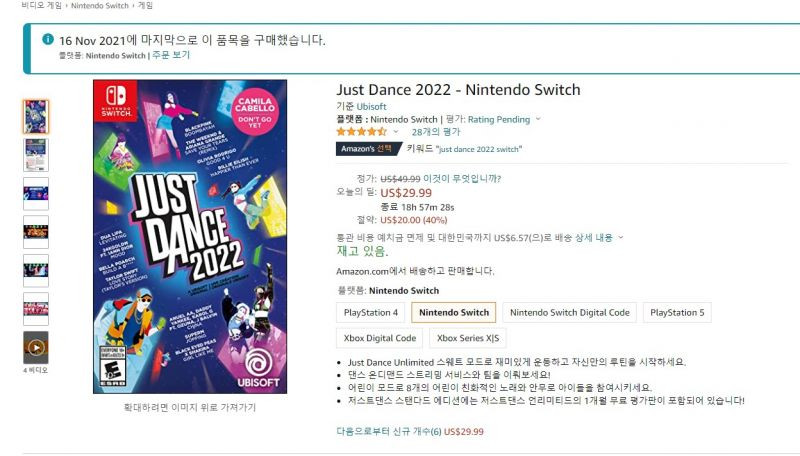Expand shipping details chevron
Screen dimensions: 800x456
[621, 237]
